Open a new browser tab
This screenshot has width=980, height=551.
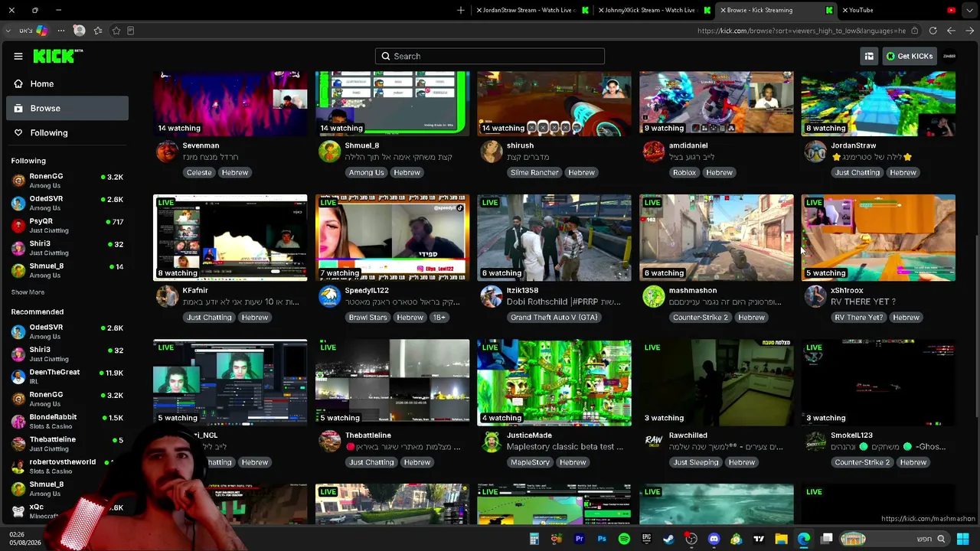(461, 10)
